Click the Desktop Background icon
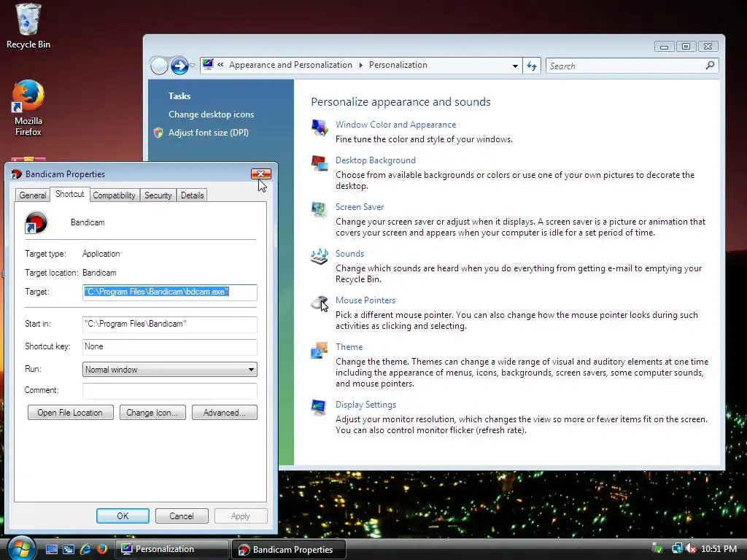 pos(320,163)
